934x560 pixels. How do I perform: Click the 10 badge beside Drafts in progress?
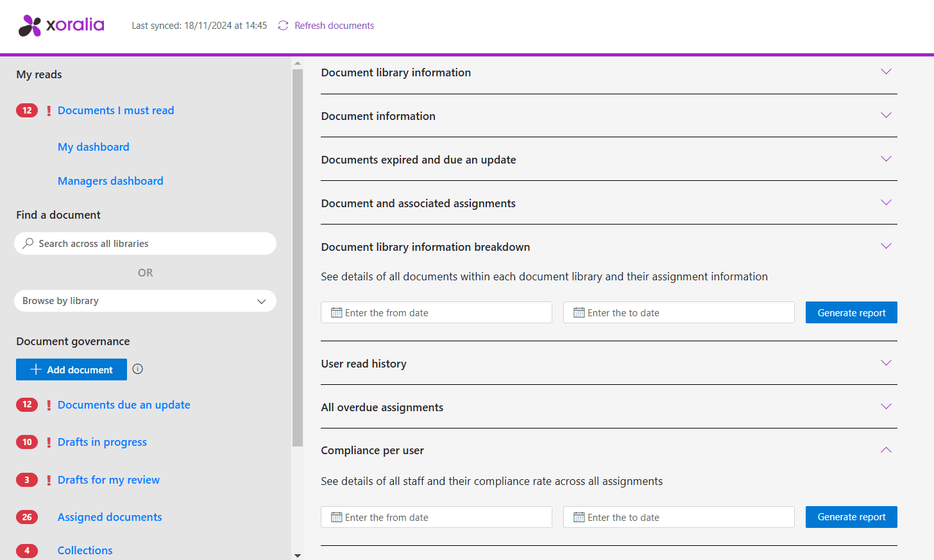(x=27, y=442)
